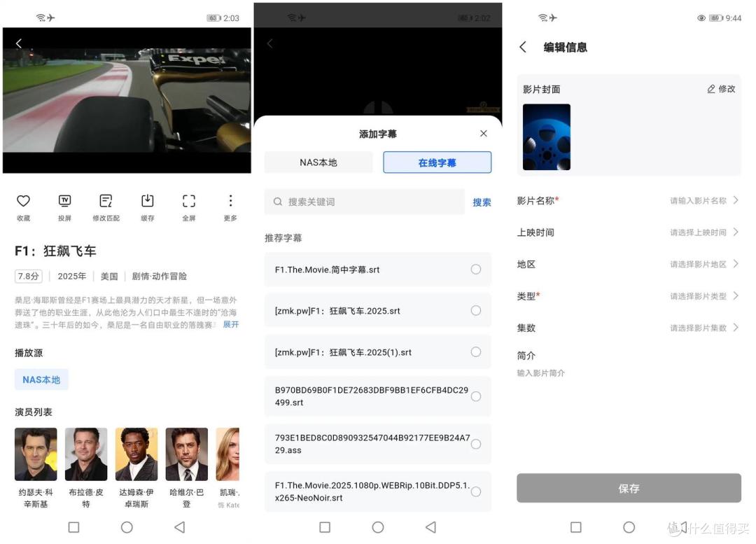Tap back triangle in left phone
This screenshot has width=756, height=544.
click(x=180, y=527)
